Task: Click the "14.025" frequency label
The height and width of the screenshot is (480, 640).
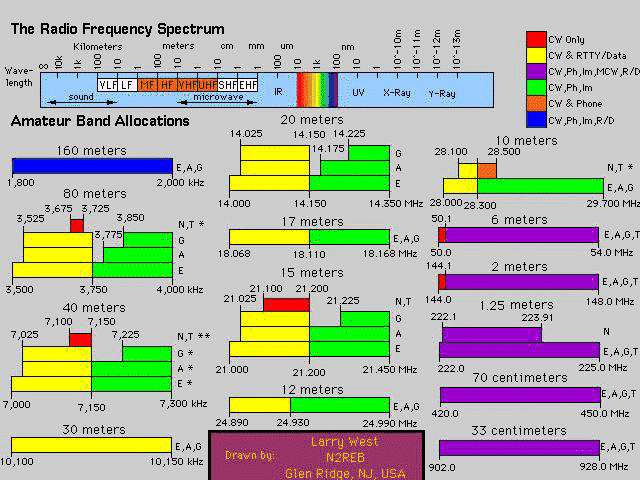Action: (x=246, y=134)
